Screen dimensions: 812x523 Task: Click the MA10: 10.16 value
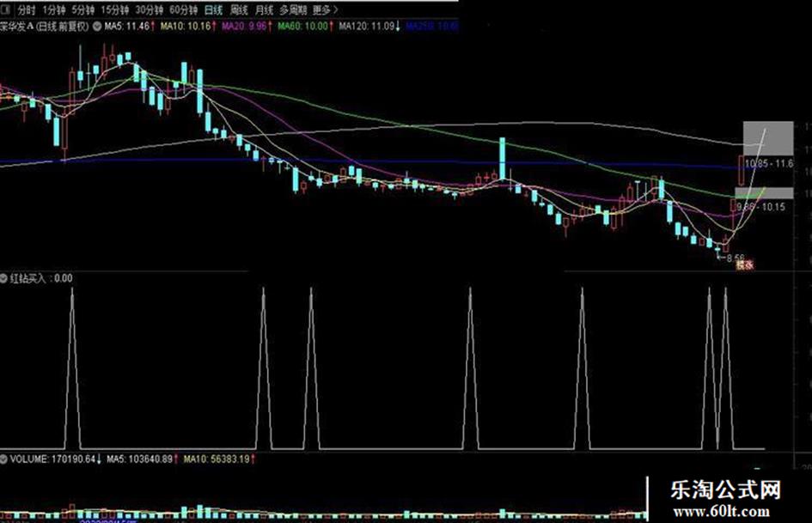click(x=188, y=26)
